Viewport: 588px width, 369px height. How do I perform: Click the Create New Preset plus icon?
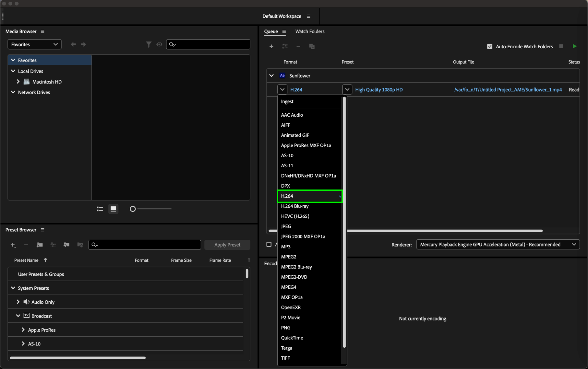click(x=13, y=245)
